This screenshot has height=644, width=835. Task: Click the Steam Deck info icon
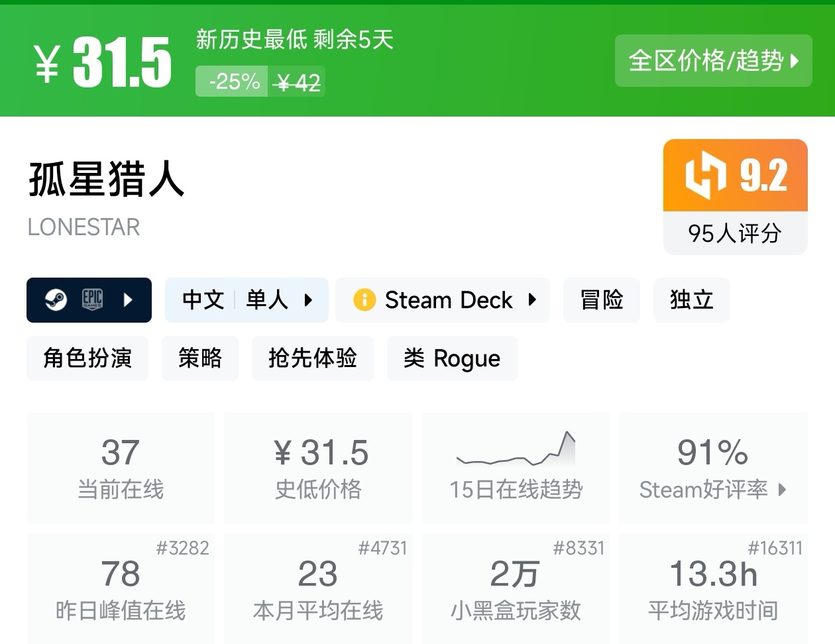(364, 300)
